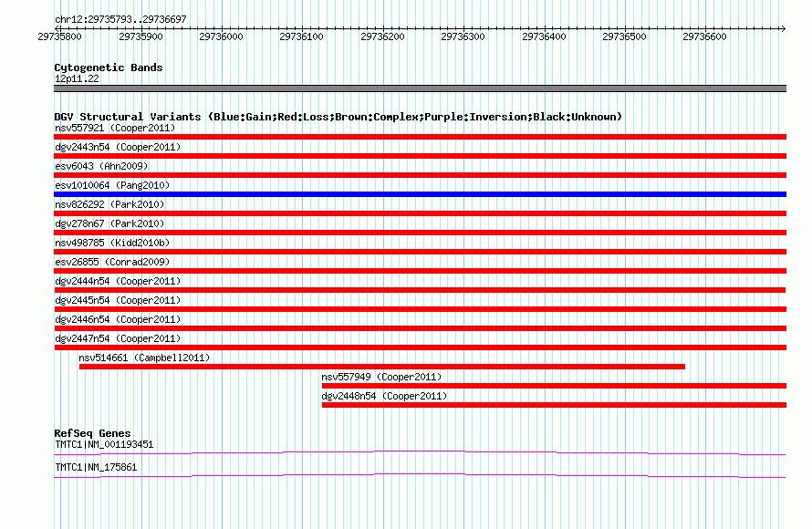The height and width of the screenshot is (529, 812).
Task: Click ruler position 29736400
Action: coord(545,36)
